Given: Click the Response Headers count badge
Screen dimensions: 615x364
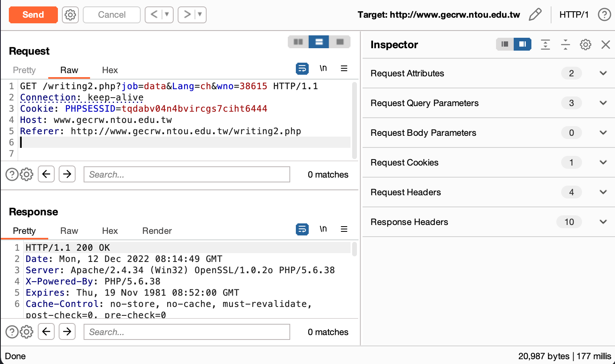Looking at the screenshot, I should click(569, 222).
